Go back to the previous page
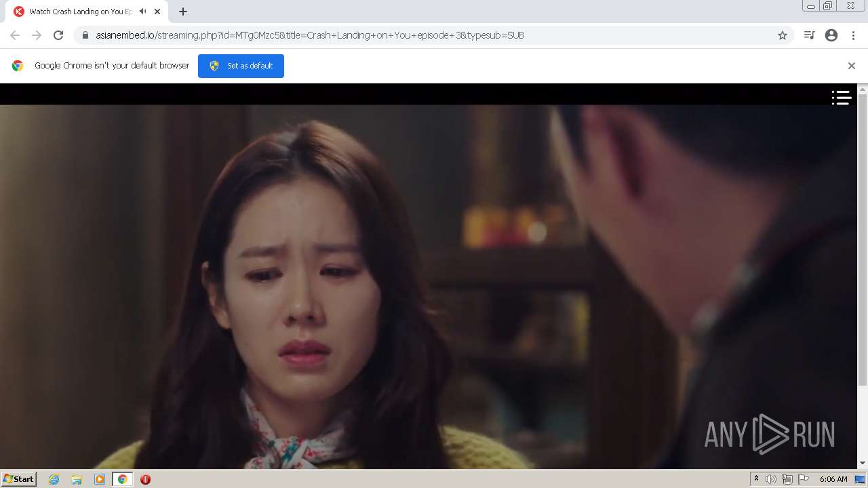This screenshot has height=488, width=868. (x=15, y=35)
